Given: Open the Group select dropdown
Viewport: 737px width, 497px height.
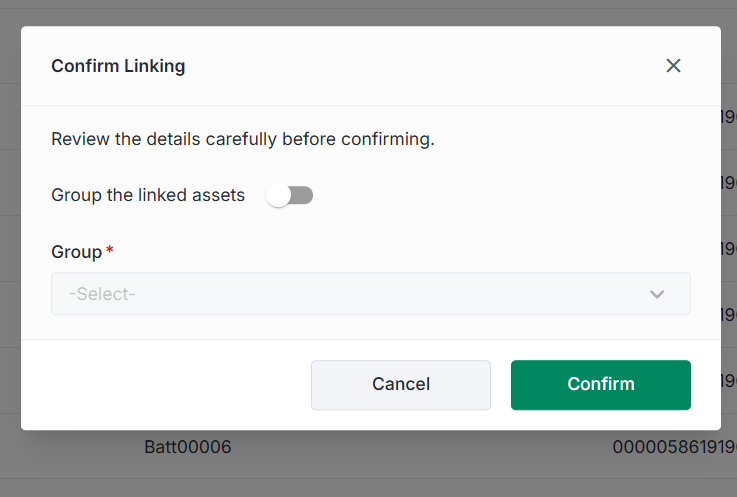Looking at the screenshot, I should (x=371, y=294).
